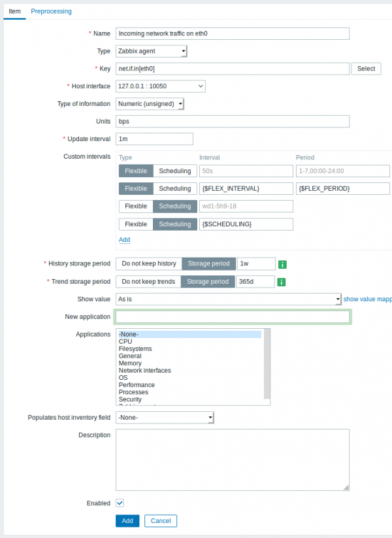Select 'Do not keep history' option
392x538 pixels.
coord(148,263)
